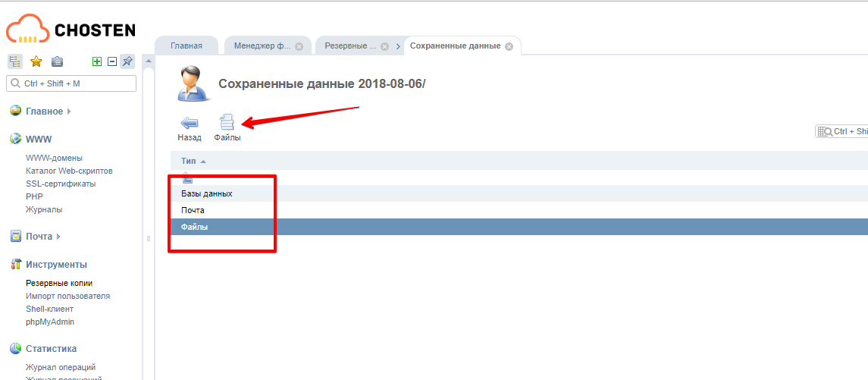Open Журнал операций
The height and width of the screenshot is (380, 868).
click(61, 367)
